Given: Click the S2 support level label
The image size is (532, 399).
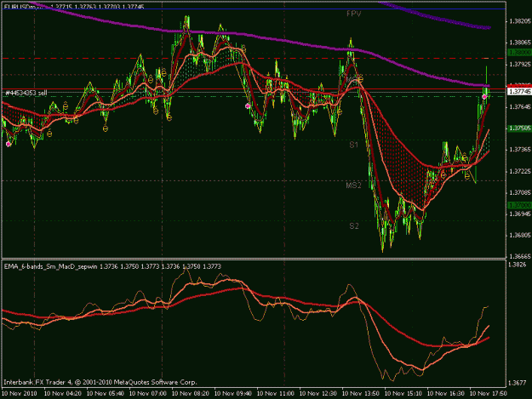Looking at the screenshot, I should 354,226.
